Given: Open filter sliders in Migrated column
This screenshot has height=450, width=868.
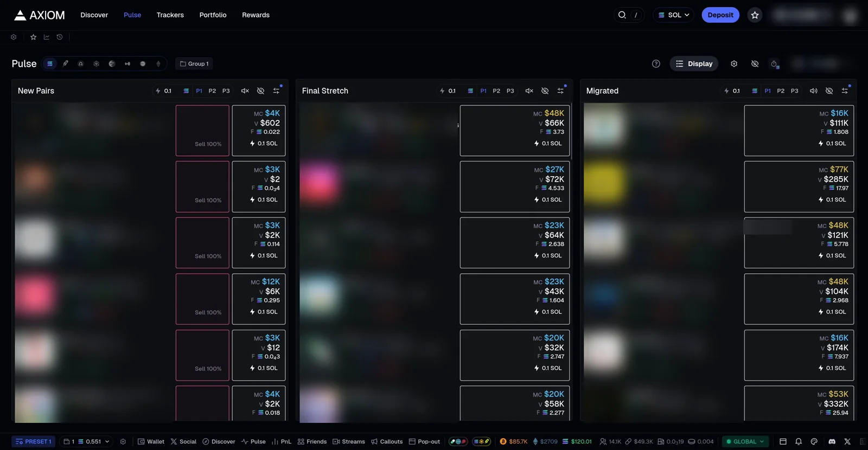Looking at the screenshot, I should point(845,91).
